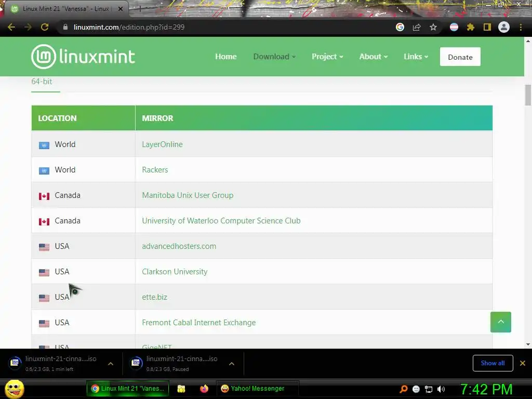The width and height of the screenshot is (532, 399).
Task: Open the smiley start menu button
Action: 15,389
